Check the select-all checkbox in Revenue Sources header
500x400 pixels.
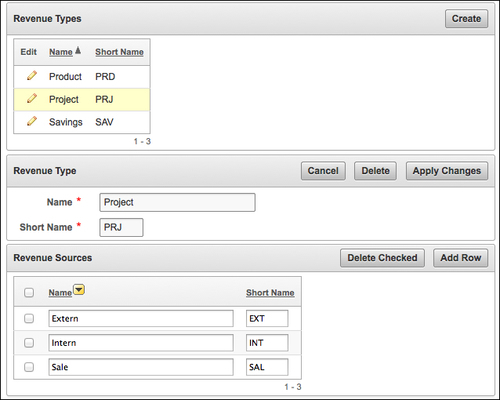point(29,293)
